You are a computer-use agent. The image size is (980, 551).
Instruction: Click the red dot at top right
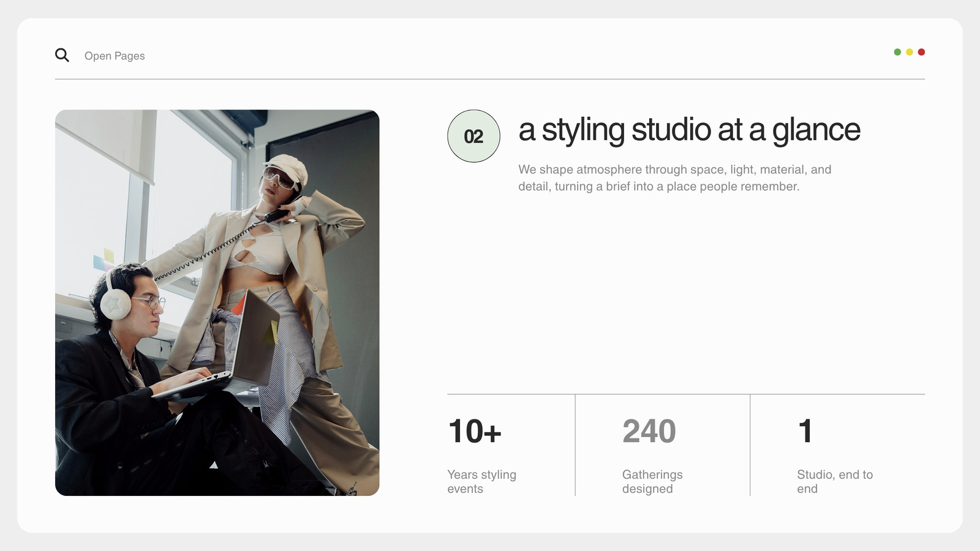coord(921,52)
